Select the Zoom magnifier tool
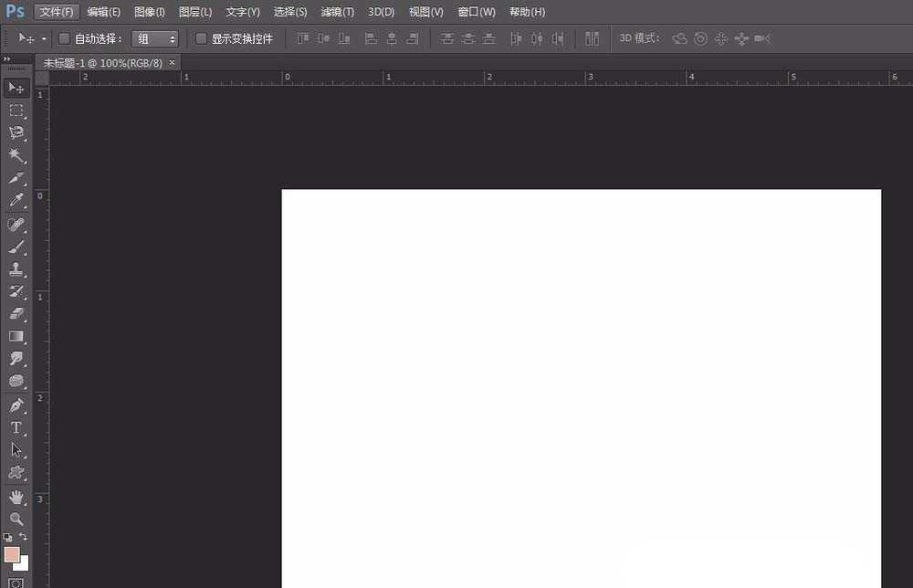The width and height of the screenshot is (913, 588). point(16,519)
